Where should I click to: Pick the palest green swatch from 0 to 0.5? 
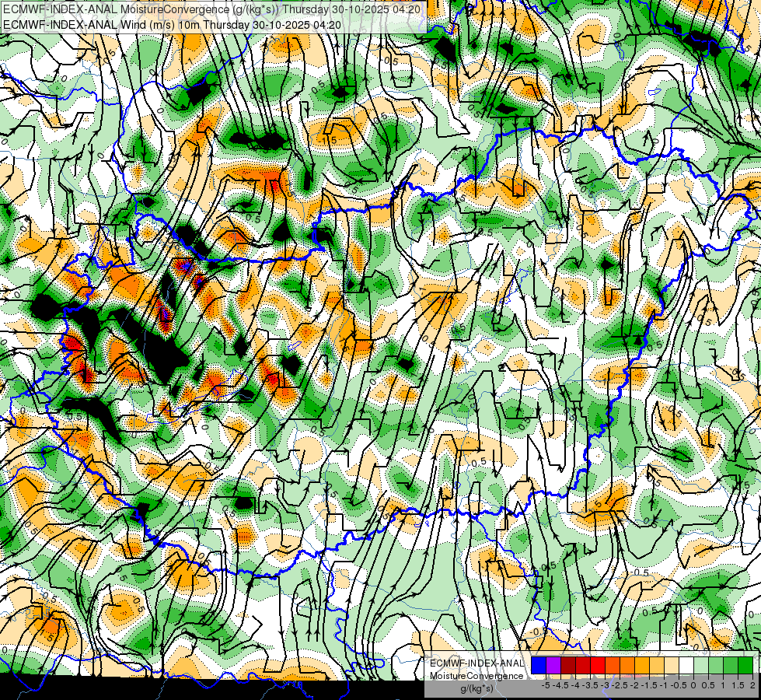(701, 666)
